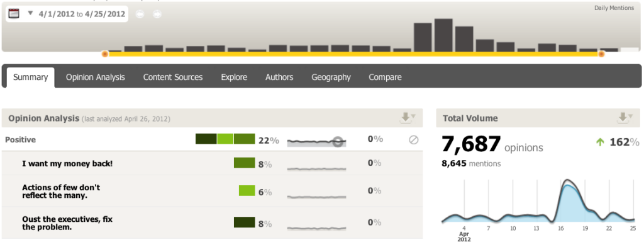Expand the date range dropdown arrow

(x=30, y=13)
